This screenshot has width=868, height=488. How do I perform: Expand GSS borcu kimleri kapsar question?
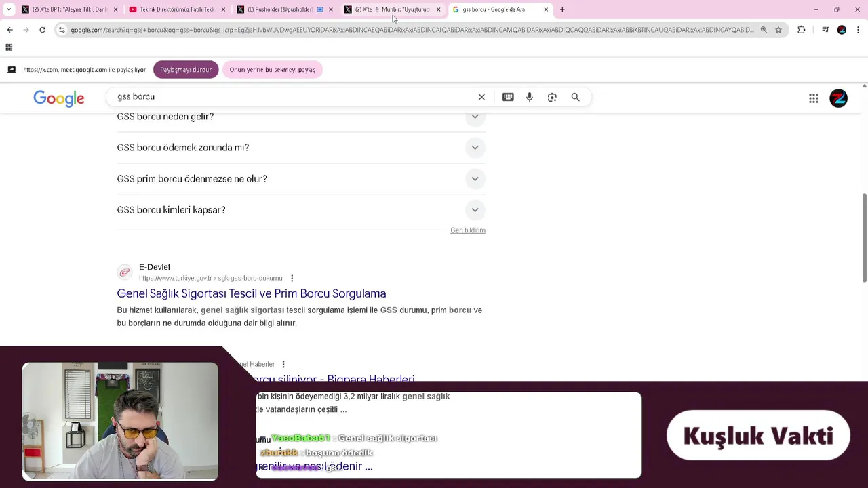click(301, 210)
